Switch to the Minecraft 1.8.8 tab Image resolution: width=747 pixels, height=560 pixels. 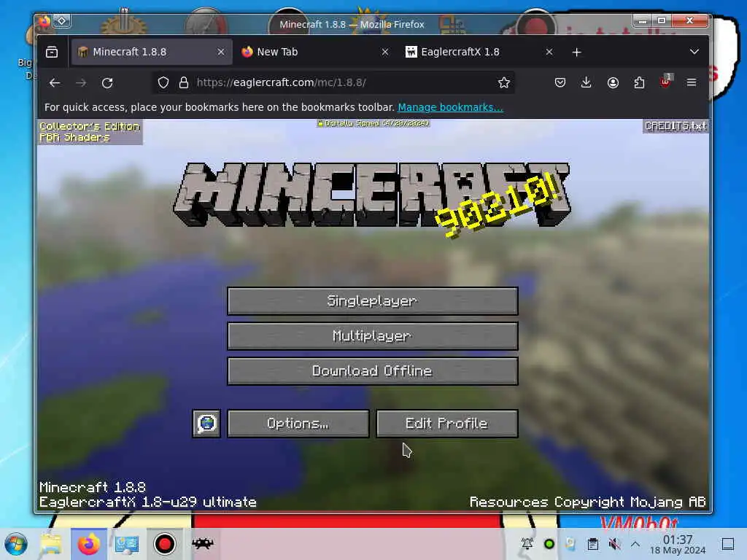[152, 52]
